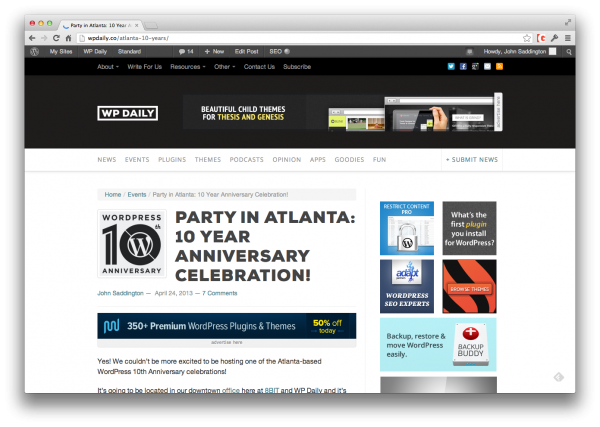600x427 pixels.
Task: Reload the page with the refresh icon
Action: click(56, 38)
